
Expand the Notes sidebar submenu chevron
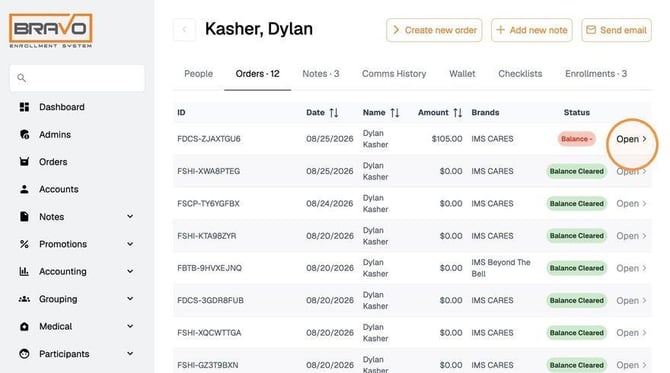130,217
